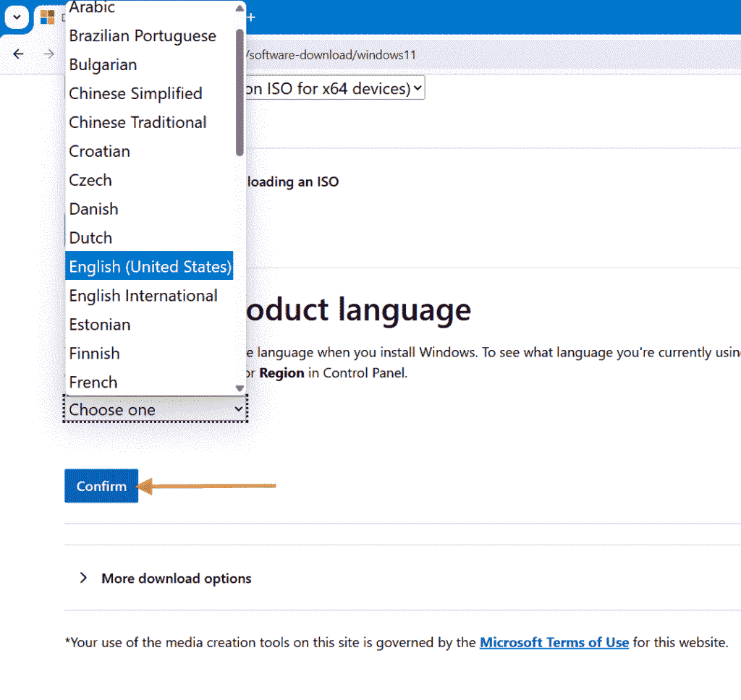Click the address bar URL text
This screenshot has width=741, height=700.
tap(331, 55)
